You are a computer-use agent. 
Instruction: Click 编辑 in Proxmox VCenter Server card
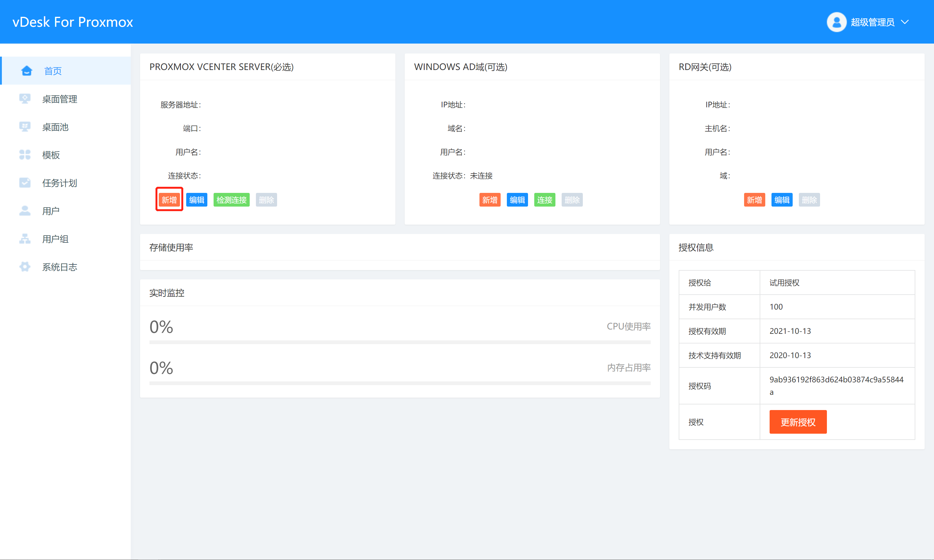coord(197,200)
